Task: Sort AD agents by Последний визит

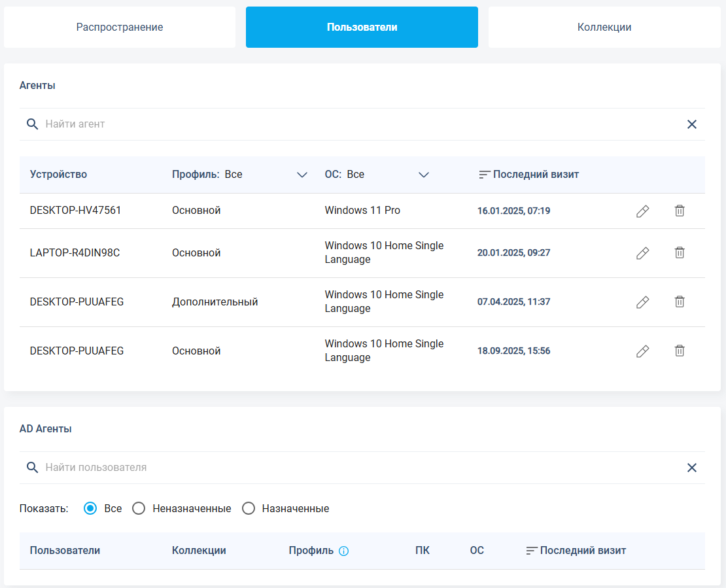Action: click(576, 551)
